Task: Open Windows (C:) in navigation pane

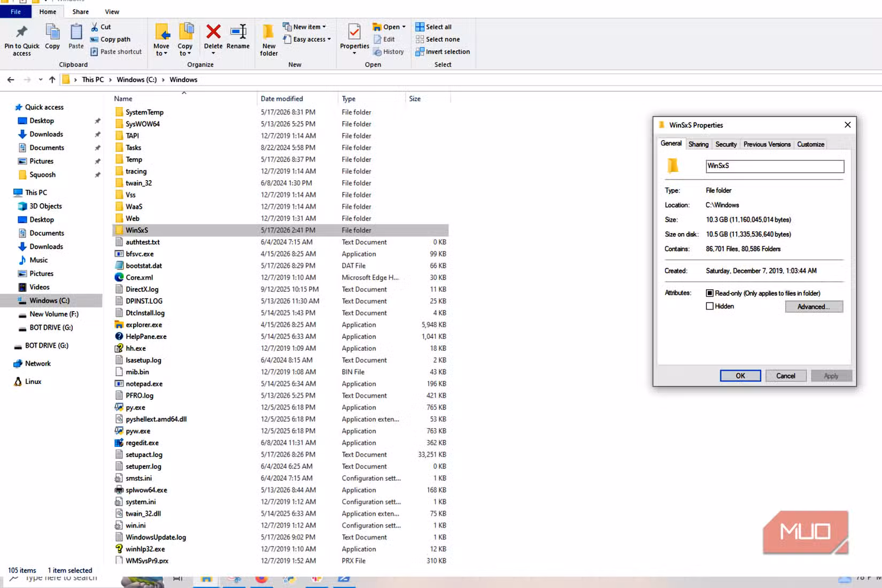Action: click(x=49, y=300)
